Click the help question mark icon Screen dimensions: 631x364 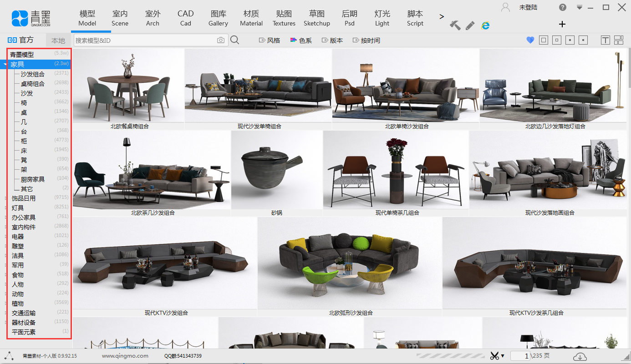(x=563, y=7)
